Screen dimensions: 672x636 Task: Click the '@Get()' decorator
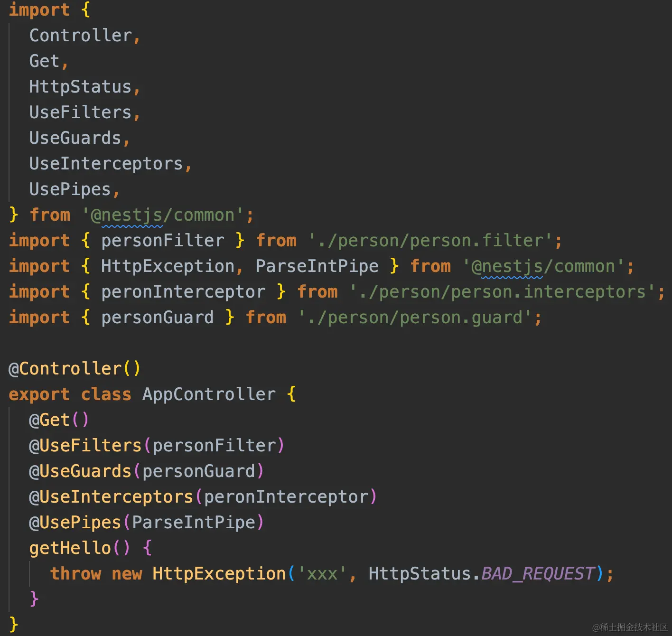click(59, 420)
